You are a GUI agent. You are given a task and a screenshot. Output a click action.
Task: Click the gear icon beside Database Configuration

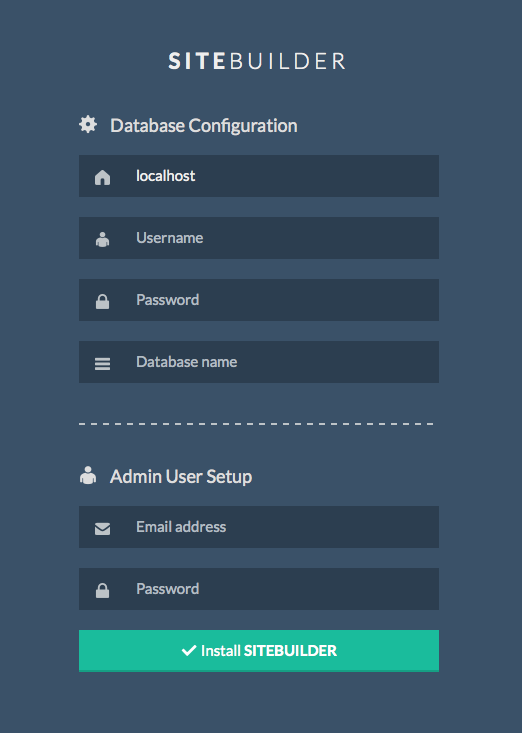(x=88, y=125)
